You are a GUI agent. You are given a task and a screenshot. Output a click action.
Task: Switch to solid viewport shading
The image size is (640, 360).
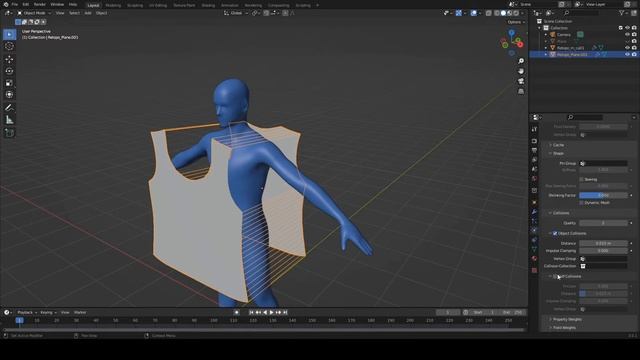point(503,13)
